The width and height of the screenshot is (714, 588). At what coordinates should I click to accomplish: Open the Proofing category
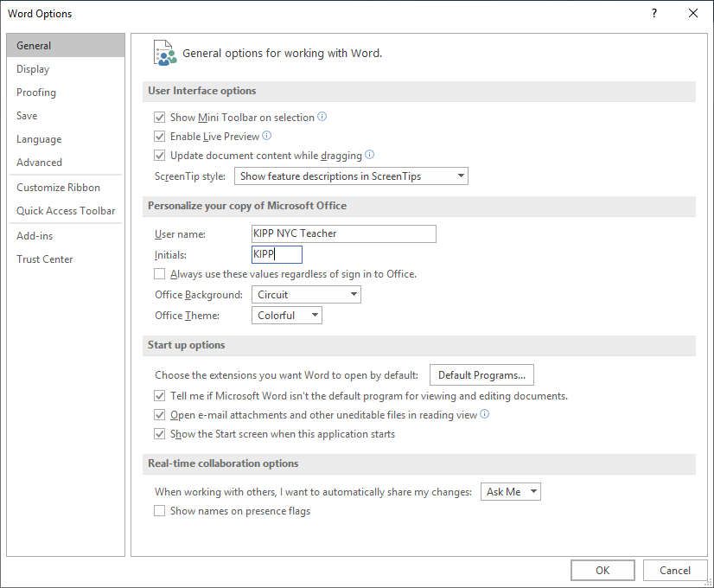click(x=66, y=93)
